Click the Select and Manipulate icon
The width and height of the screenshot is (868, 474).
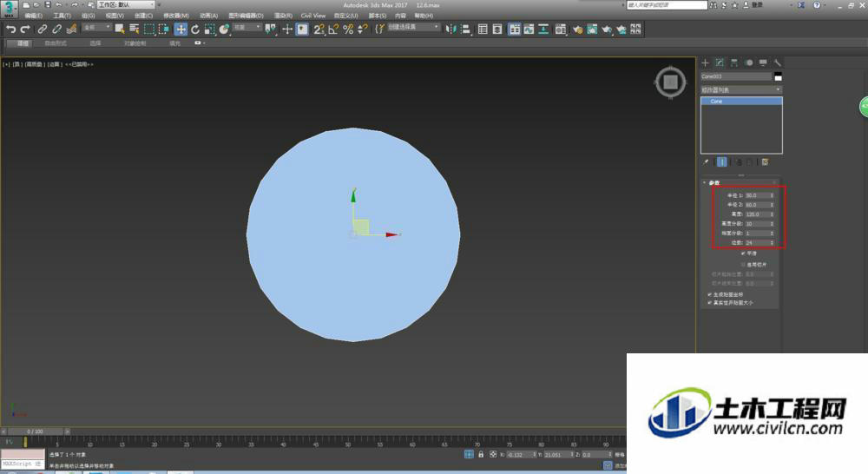(287, 30)
